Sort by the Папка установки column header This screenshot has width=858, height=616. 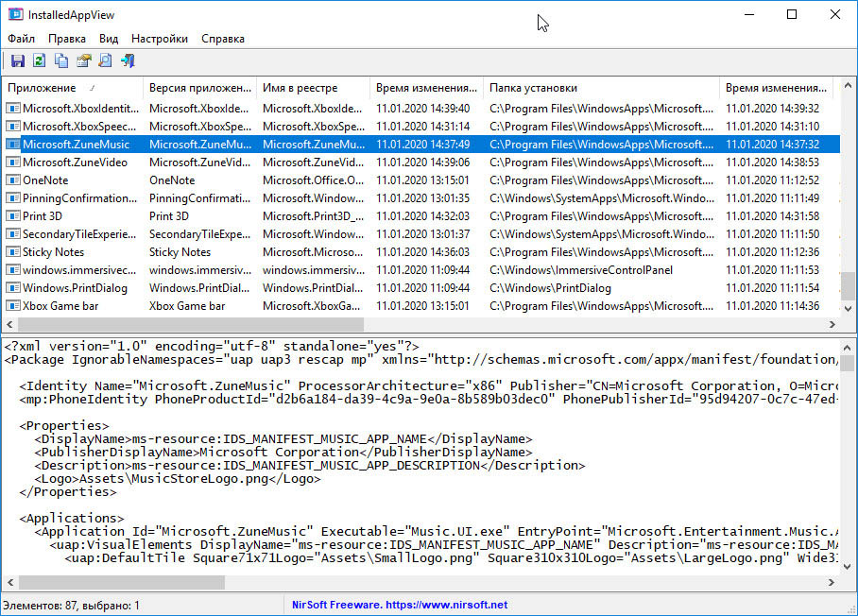coord(601,88)
